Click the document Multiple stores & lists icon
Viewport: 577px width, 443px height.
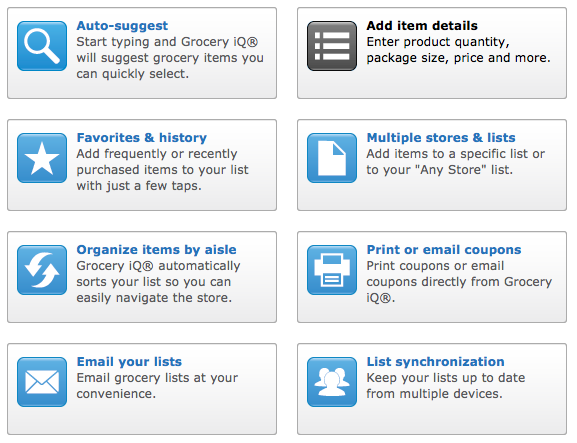(x=332, y=158)
